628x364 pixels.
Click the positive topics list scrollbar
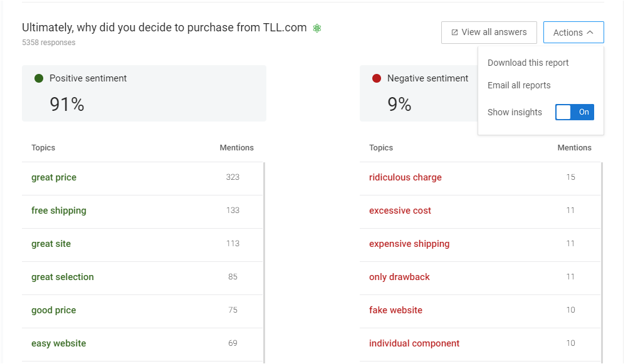click(264, 263)
